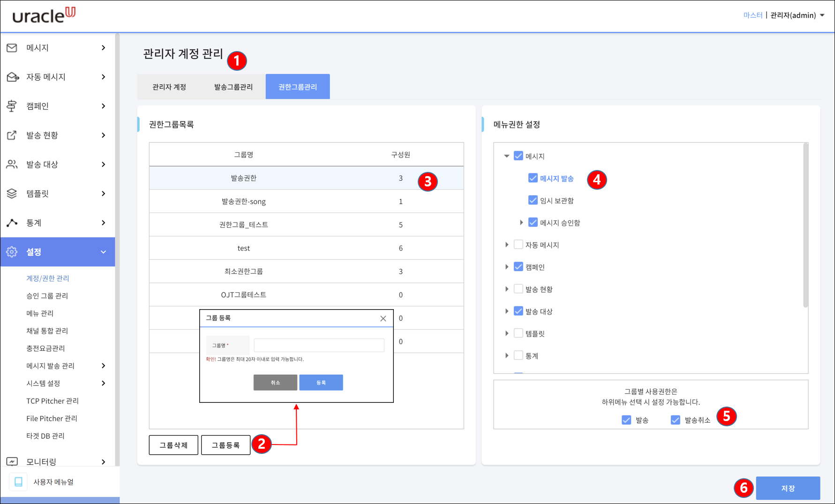Viewport: 835px width, 504px height.
Task: Click the 마스터 link in header
Action: [753, 15]
